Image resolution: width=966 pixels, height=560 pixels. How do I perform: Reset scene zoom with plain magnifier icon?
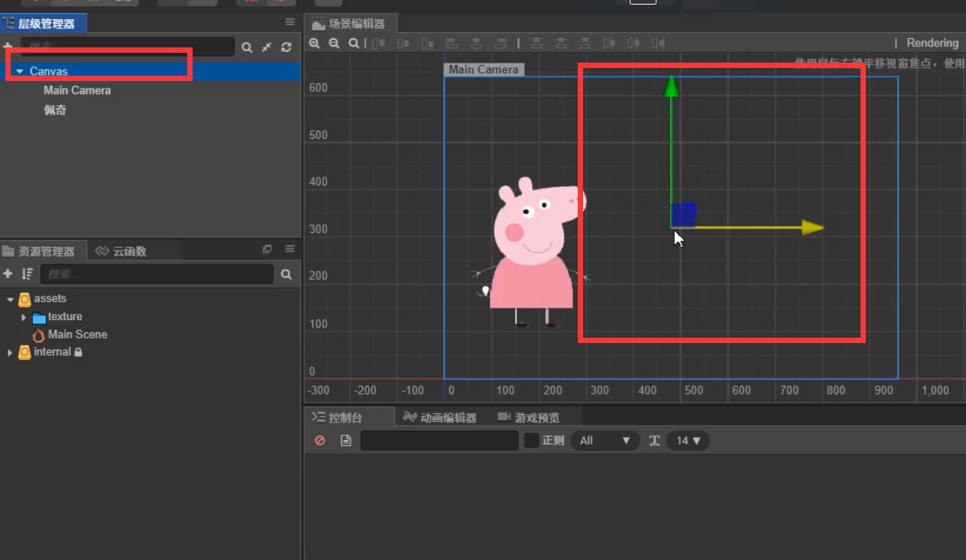[x=354, y=44]
